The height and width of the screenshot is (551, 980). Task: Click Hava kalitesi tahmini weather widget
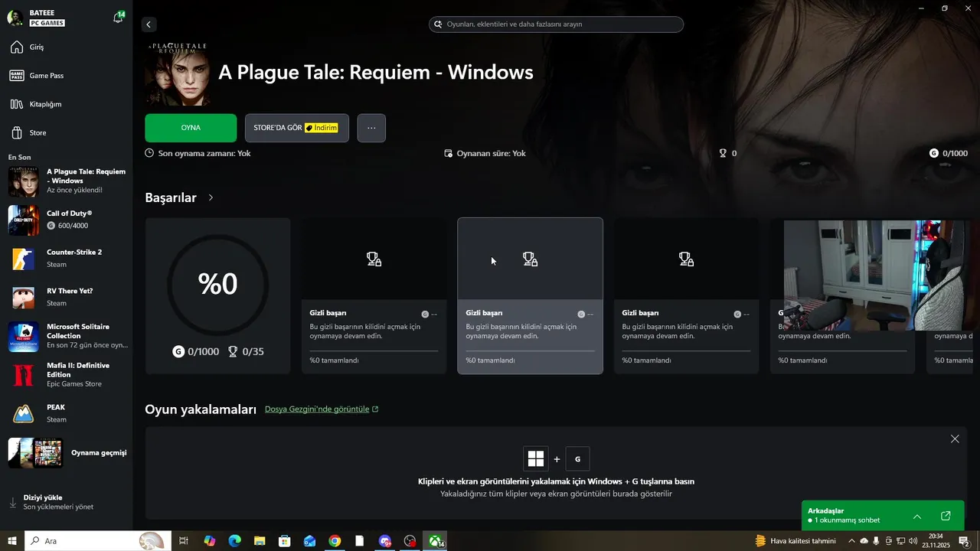click(795, 541)
